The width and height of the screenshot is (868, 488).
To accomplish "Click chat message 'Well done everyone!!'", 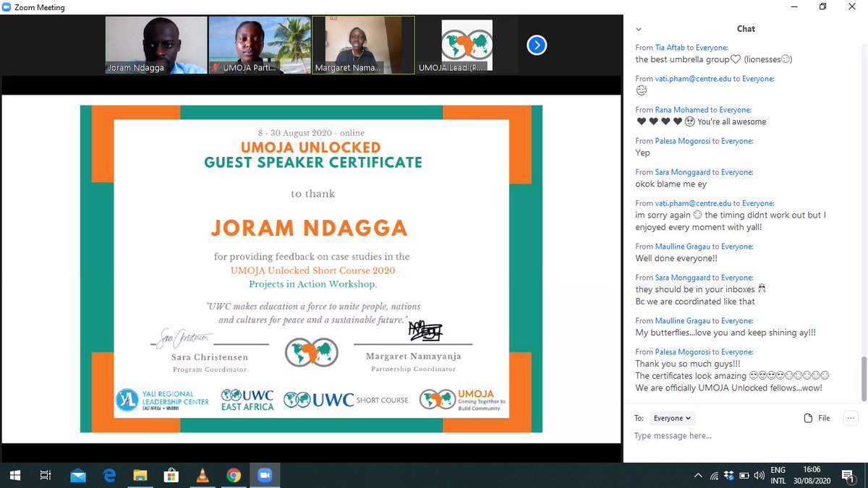I will coord(677,258).
